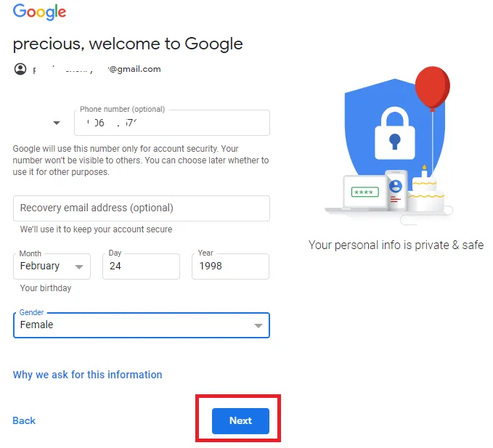Click the phone profile illustration
The height and width of the screenshot is (448, 493).
[x=396, y=190]
